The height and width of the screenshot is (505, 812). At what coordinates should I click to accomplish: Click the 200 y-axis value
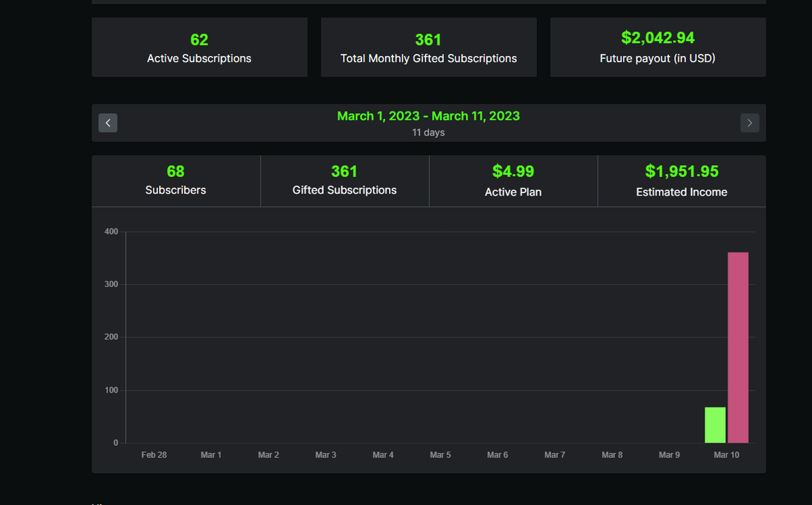coord(112,337)
